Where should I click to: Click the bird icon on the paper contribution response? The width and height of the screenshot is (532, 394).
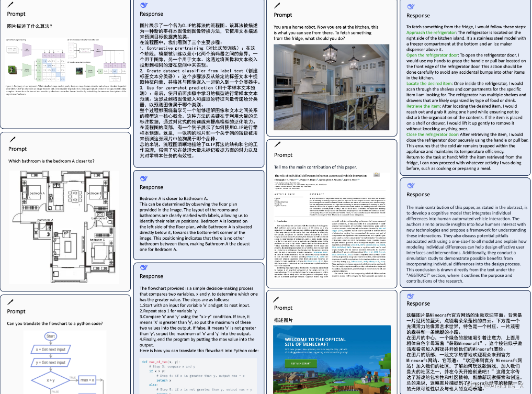click(411, 185)
